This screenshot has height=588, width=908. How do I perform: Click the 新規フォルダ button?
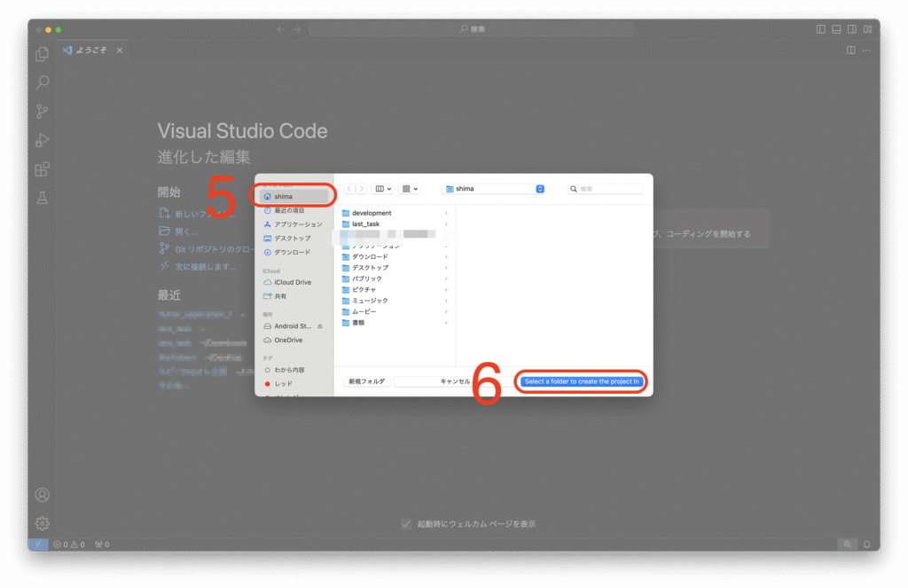[366, 381]
